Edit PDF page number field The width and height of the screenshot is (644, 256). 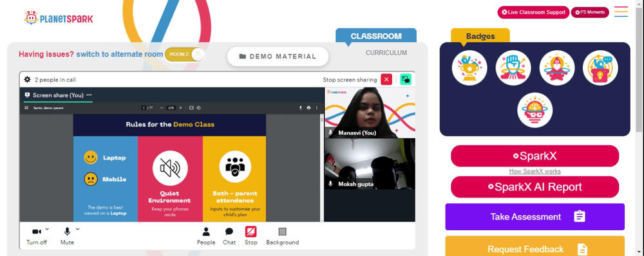(144, 108)
